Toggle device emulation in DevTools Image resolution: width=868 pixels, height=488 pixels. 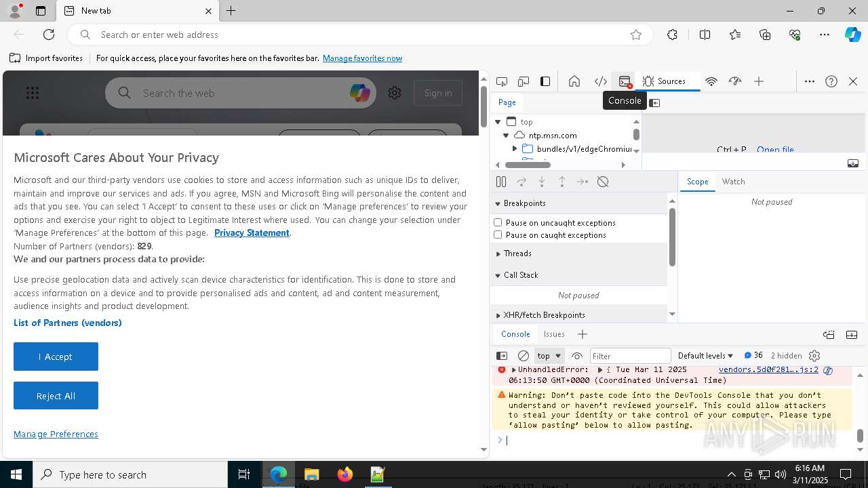(524, 81)
